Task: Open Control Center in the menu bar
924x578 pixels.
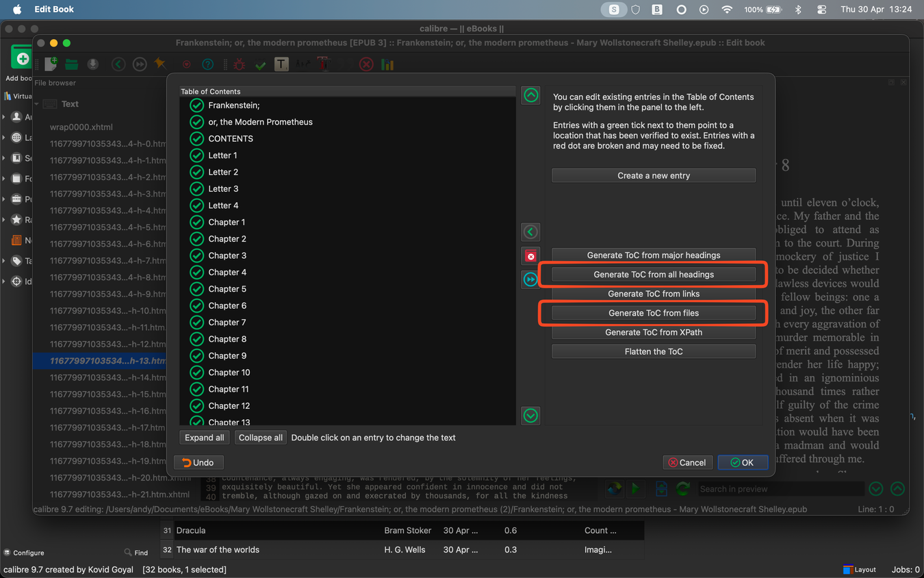Action: tap(821, 10)
